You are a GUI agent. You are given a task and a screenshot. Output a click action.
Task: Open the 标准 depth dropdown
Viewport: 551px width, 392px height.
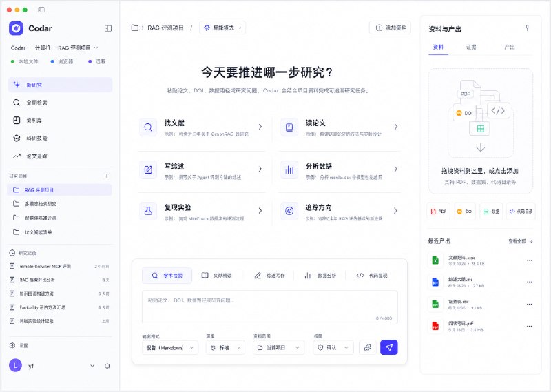(x=225, y=347)
